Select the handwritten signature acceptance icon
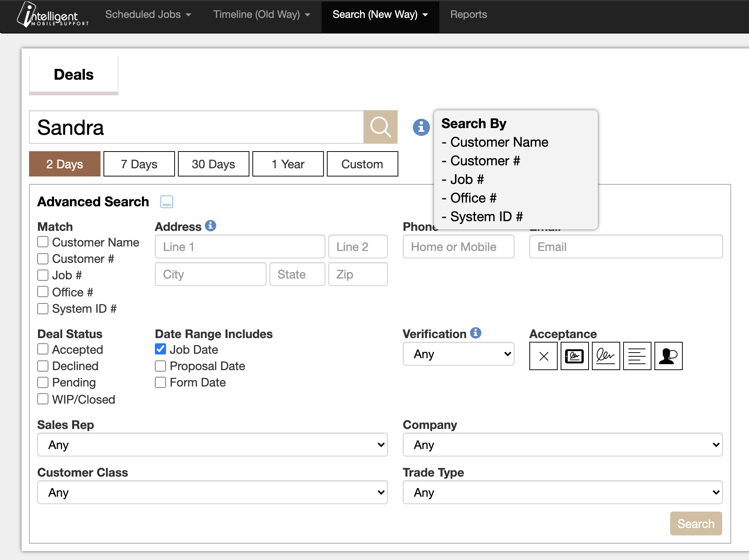This screenshot has height=560, width=749. [x=606, y=356]
